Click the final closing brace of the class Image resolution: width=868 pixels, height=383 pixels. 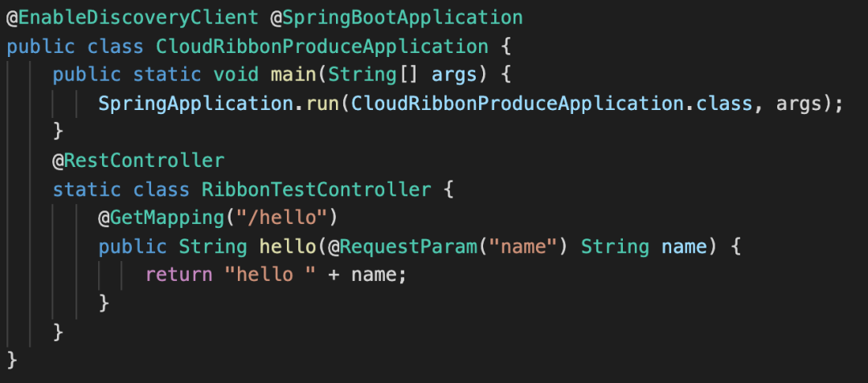(x=12, y=361)
